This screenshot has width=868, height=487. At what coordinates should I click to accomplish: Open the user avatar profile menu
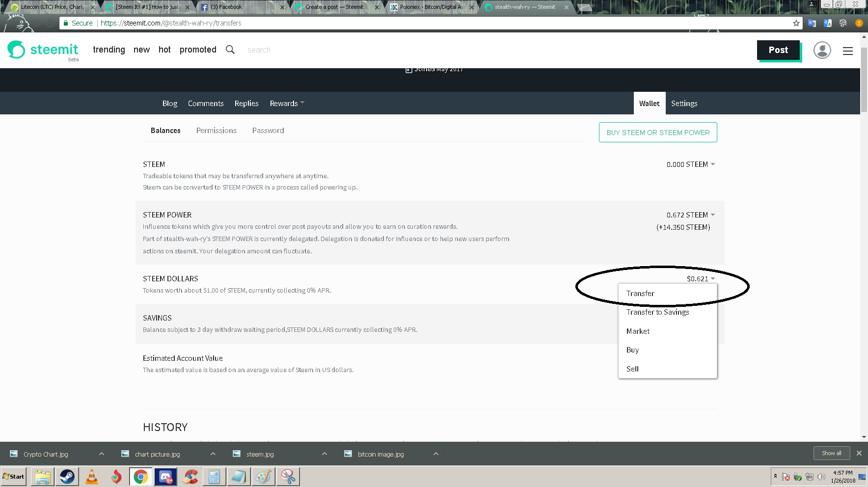point(822,50)
